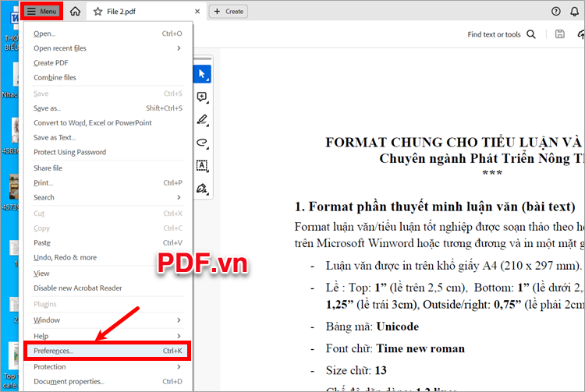Choose Disable new Acrobat Reader
The height and width of the screenshot is (392, 585).
tap(108, 288)
